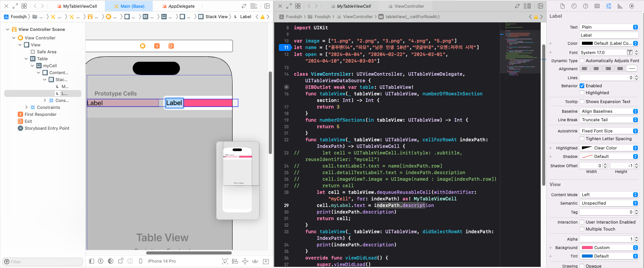Image resolution: width=644 pixels, height=268 pixels.
Task: Open Semantic Unspecified dropdown
Action: coord(609,203)
